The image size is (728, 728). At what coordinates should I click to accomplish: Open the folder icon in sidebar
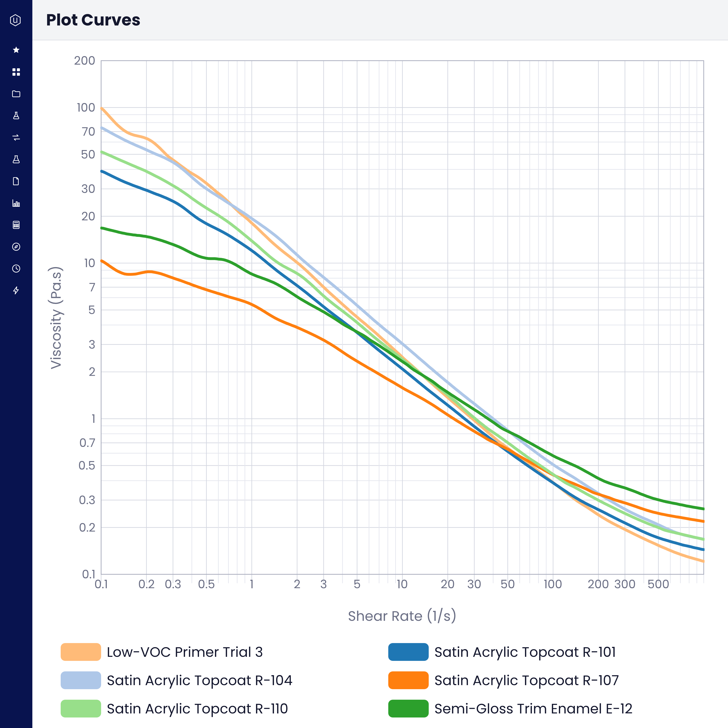tap(16, 94)
